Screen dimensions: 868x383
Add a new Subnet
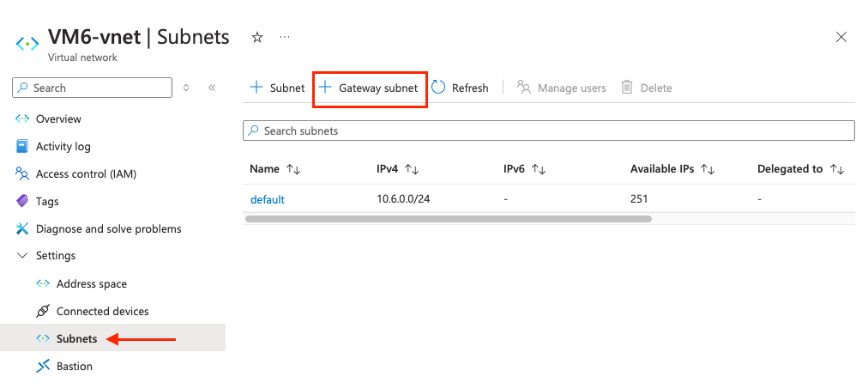[277, 88]
